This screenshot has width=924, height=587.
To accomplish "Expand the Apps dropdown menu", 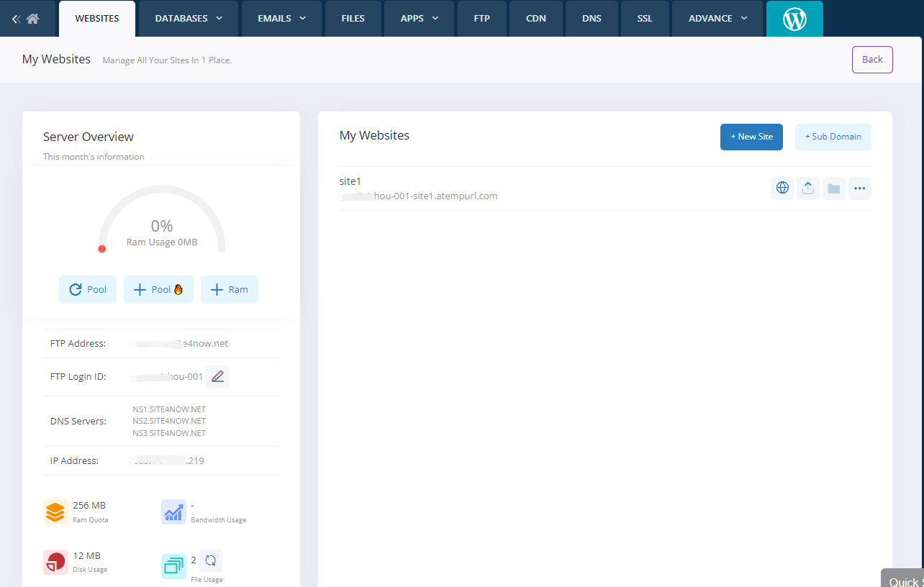I will (420, 19).
